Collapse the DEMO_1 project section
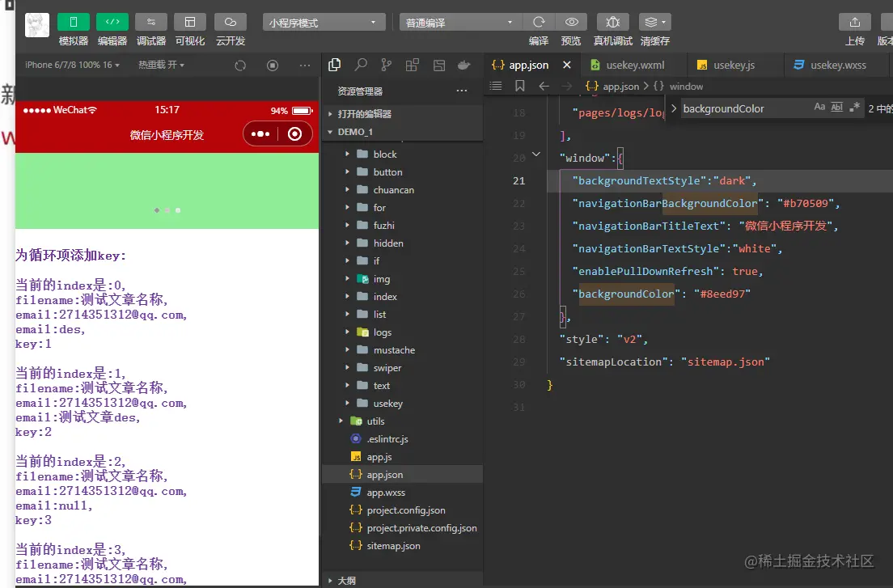 [403, 132]
